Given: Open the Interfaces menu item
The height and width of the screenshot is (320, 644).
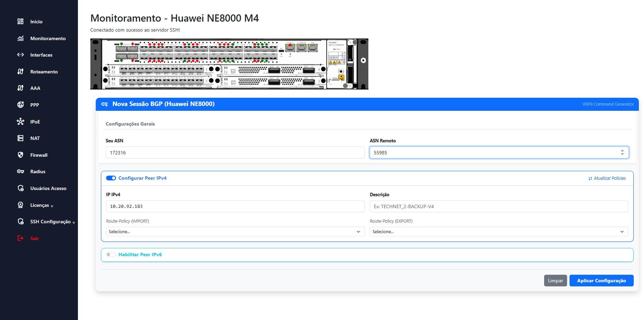Looking at the screenshot, I should [x=41, y=55].
